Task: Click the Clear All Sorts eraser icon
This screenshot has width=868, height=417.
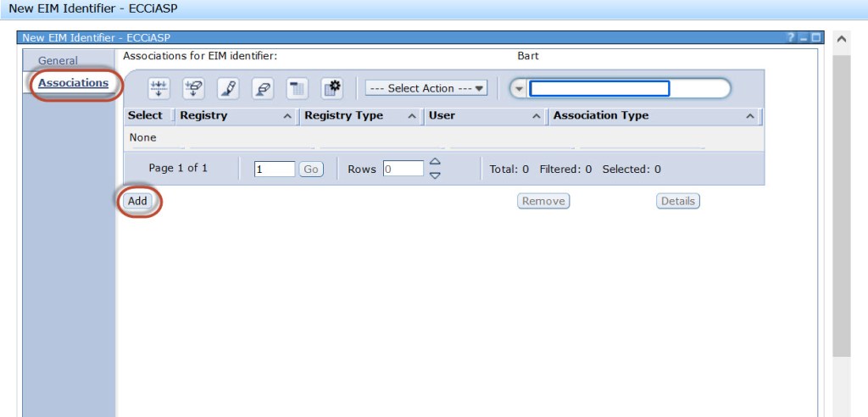Action: [262, 88]
